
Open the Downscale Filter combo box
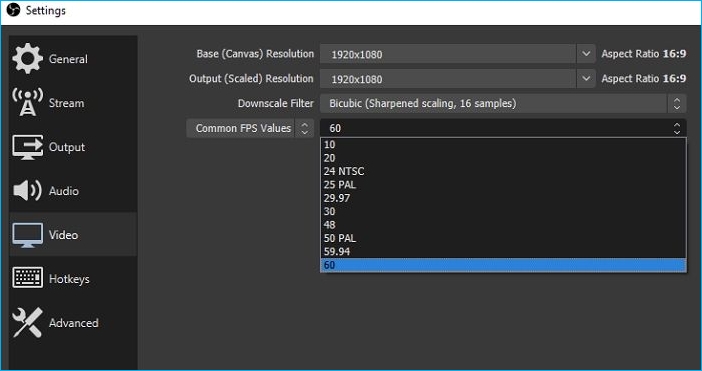coord(503,103)
